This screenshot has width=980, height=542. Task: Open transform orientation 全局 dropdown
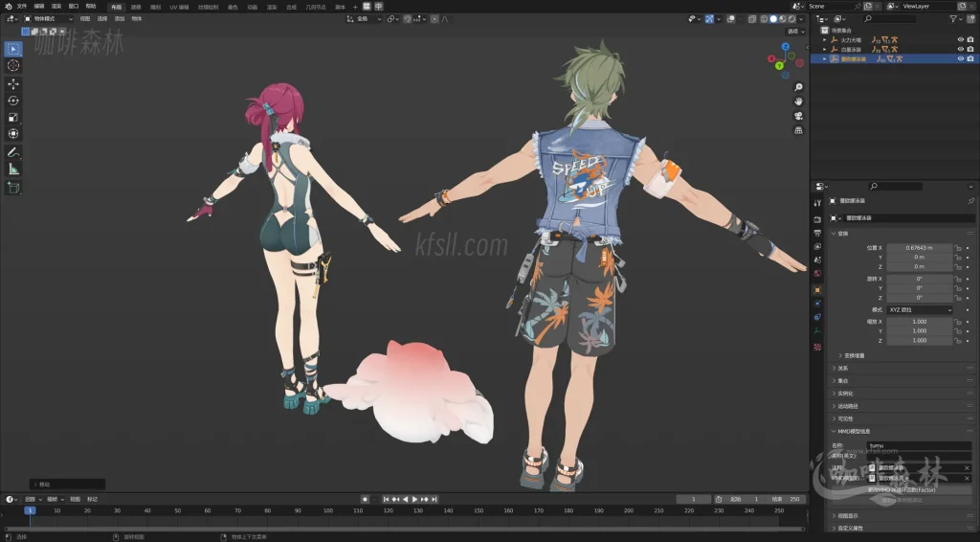pyautogui.click(x=364, y=19)
